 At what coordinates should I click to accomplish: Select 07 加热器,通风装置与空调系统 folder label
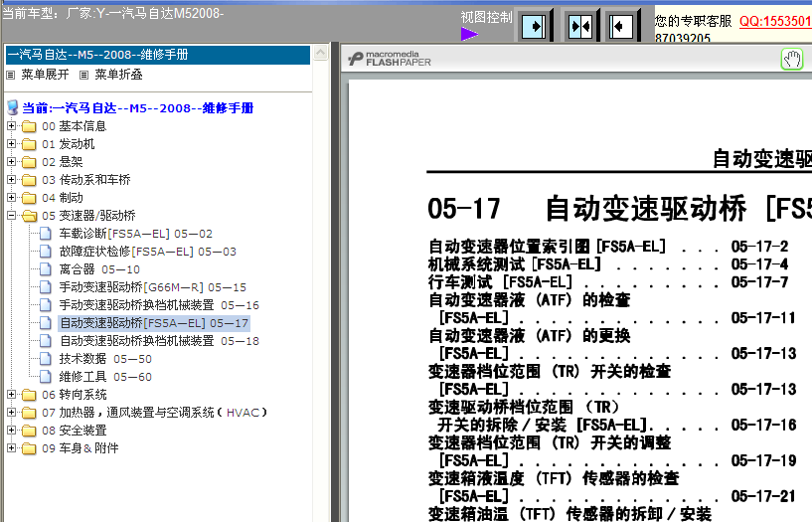point(155,413)
